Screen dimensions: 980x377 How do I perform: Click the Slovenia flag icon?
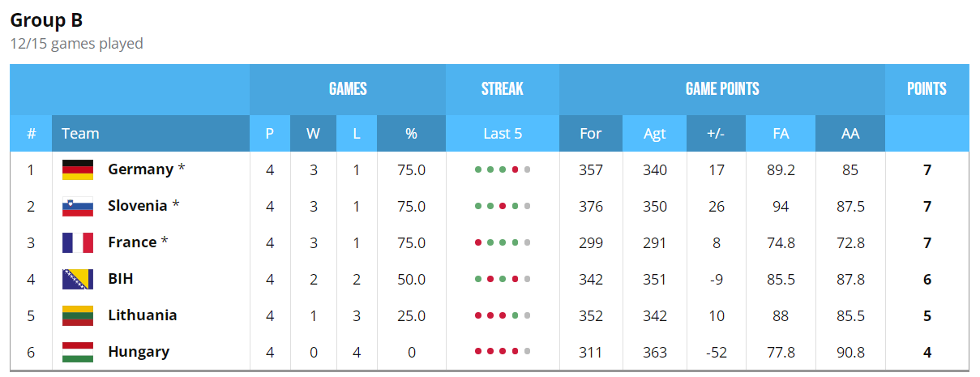click(78, 206)
